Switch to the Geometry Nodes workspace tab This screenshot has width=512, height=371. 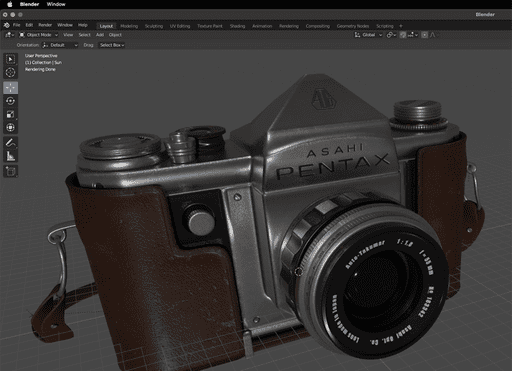pyautogui.click(x=353, y=26)
